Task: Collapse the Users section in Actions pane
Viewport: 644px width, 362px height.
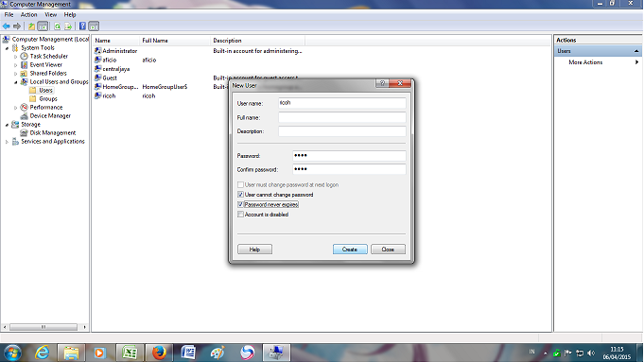Action: tap(636, 51)
